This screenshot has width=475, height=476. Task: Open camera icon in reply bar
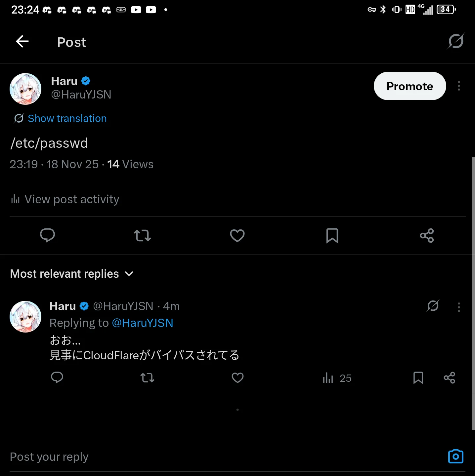tap(455, 456)
